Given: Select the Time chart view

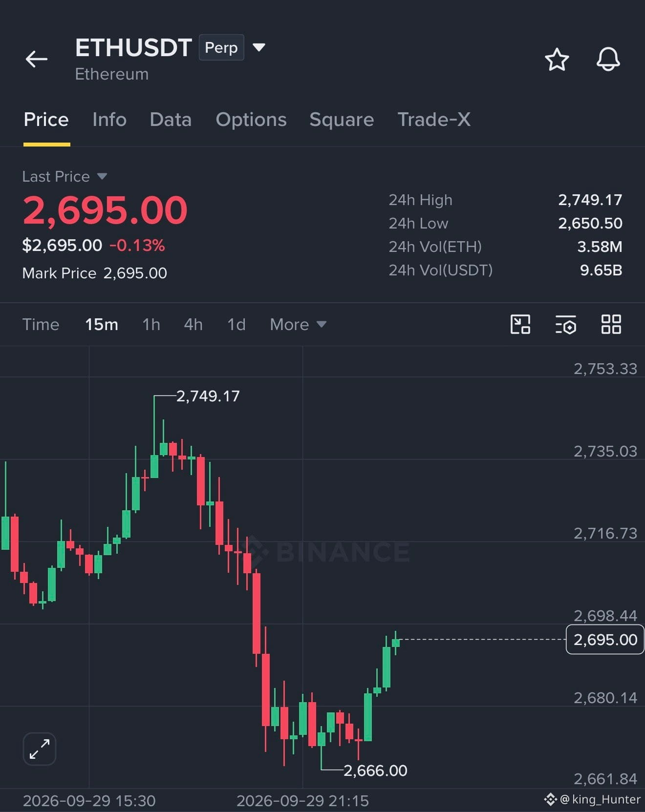Looking at the screenshot, I should [x=41, y=324].
